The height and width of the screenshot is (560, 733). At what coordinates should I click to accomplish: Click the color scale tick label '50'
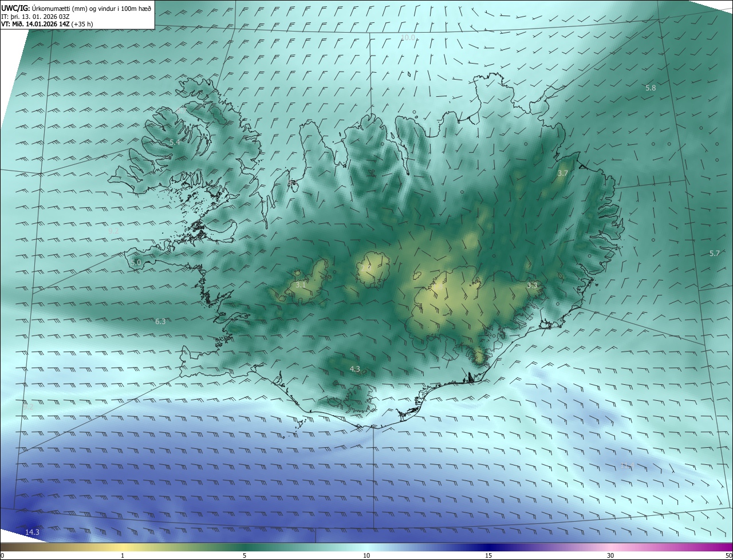coord(728,555)
